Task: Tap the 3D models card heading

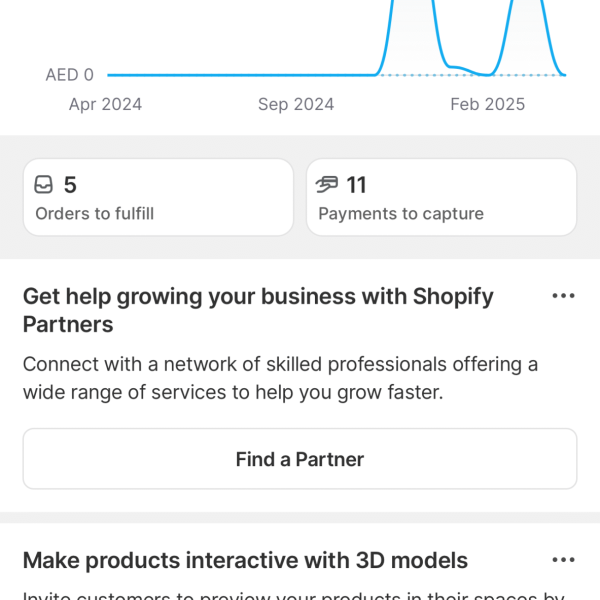Action: click(x=245, y=560)
